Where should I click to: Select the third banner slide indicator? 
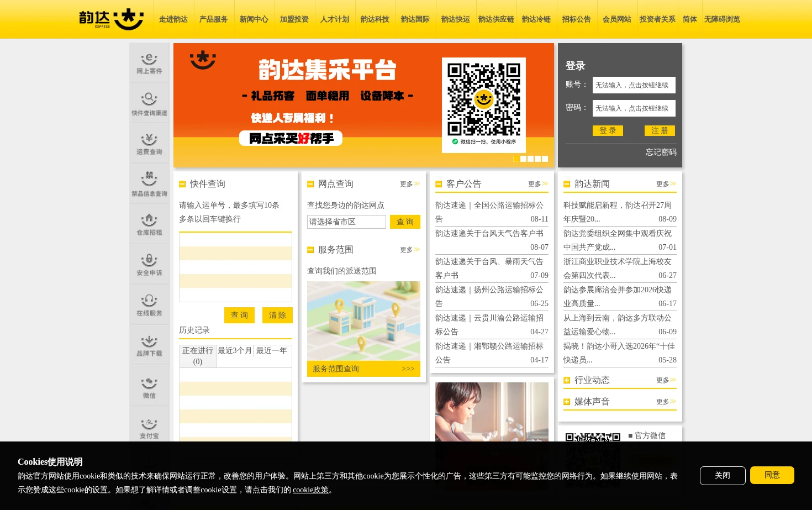click(x=531, y=159)
